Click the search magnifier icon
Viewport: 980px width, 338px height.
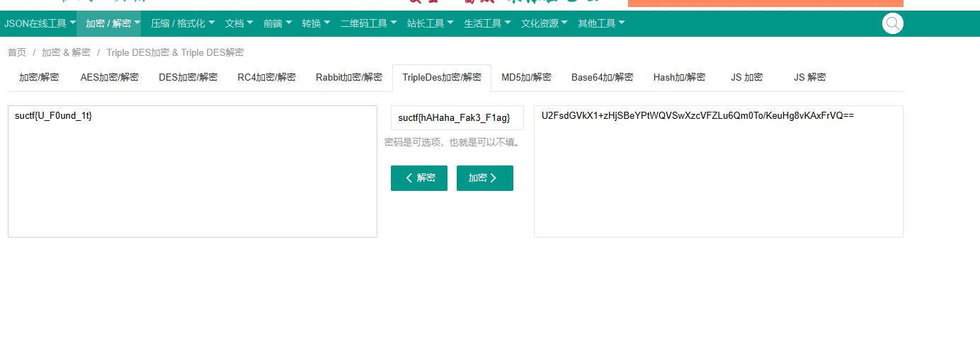click(x=892, y=23)
